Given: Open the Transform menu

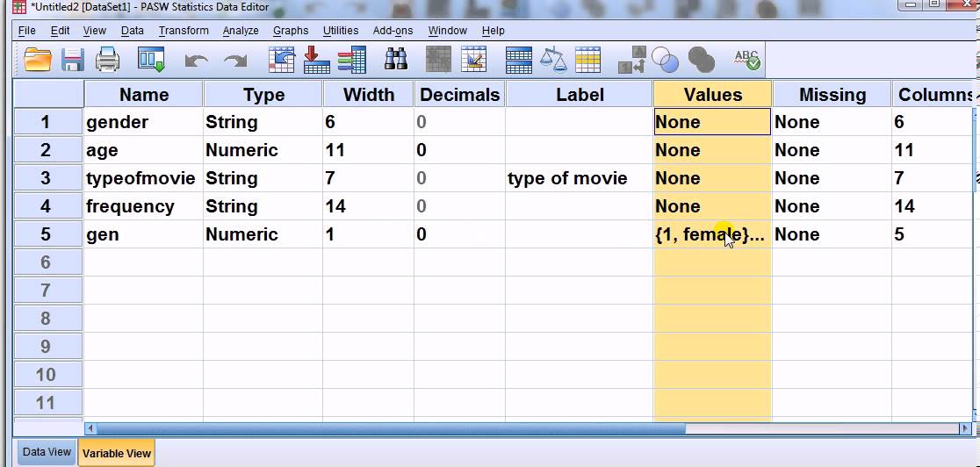Looking at the screenshot, I should 184,31.
